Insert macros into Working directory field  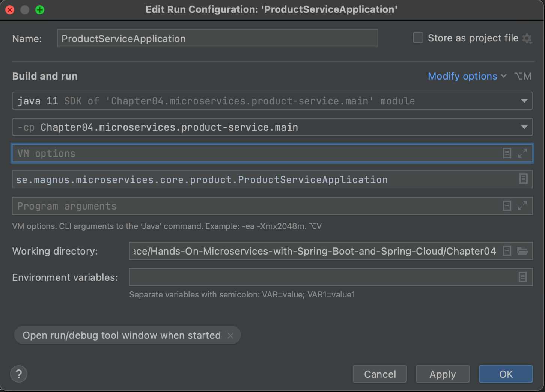click(507, 251)
